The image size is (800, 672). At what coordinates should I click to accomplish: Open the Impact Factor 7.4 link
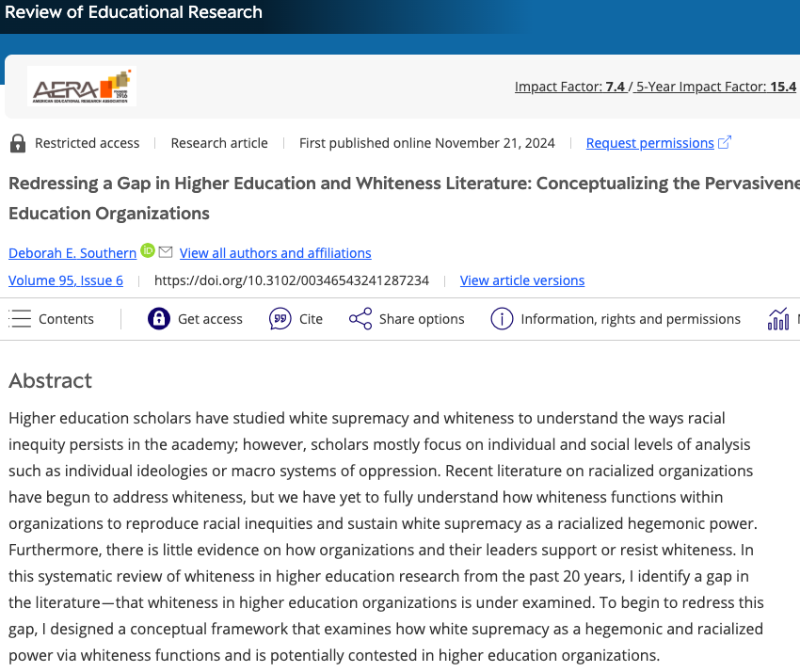coord(568,86)
